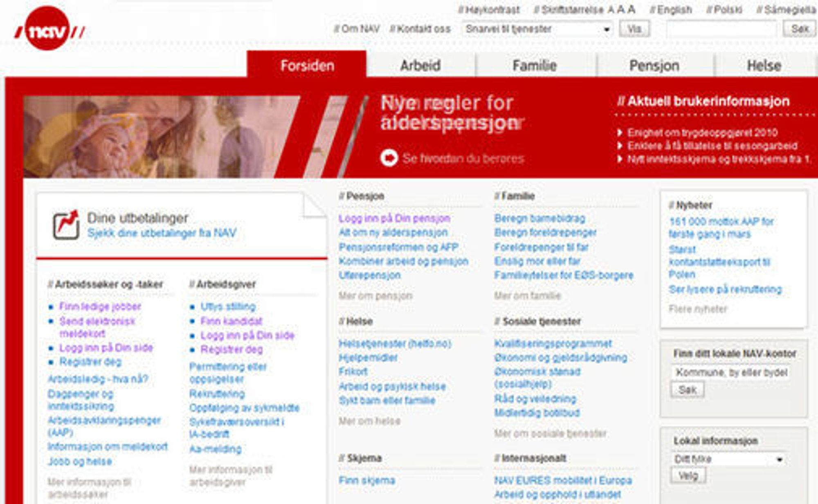The image size is (818, 504).
Task: Open the Pensjon tab
Action: [654, 65]
